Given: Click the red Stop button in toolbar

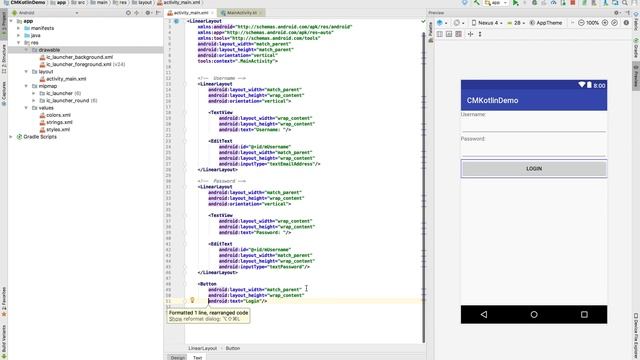Looking at the screenshot, I should [573, 3].
